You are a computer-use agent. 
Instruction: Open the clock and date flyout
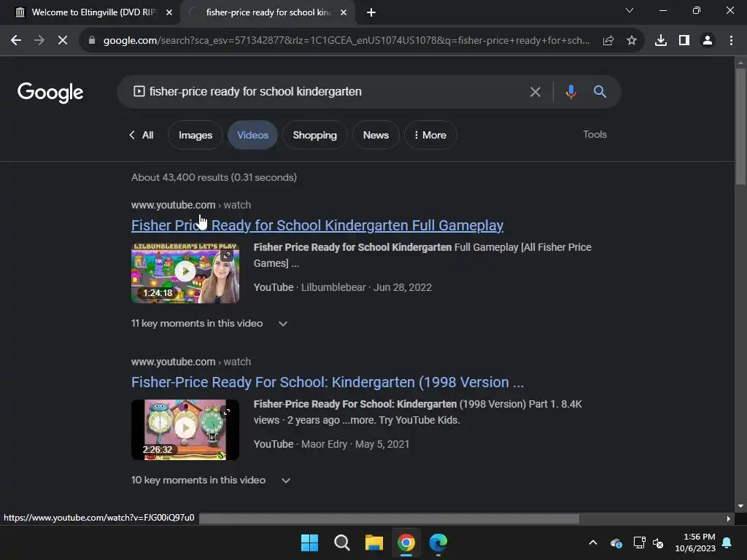[695, 542]
